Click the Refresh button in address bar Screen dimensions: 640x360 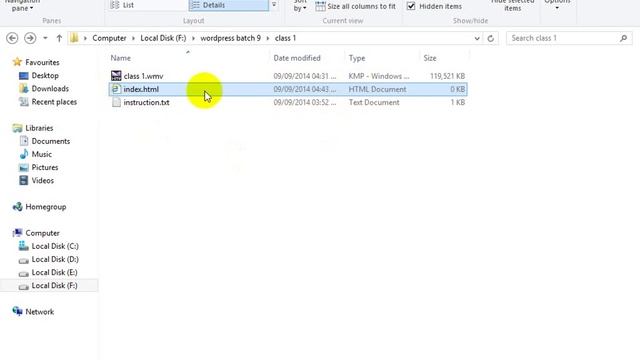click(x=491, y=38)
